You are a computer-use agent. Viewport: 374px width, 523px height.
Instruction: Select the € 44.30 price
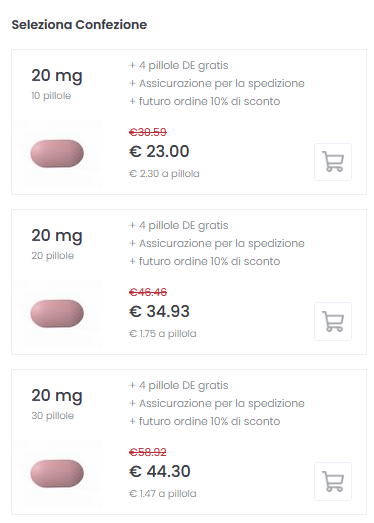click(x=159, y=471)
